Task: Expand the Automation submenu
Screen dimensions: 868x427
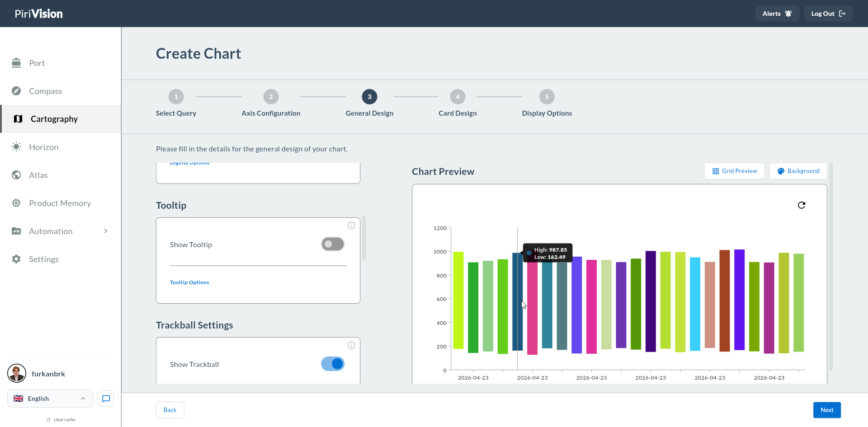Action: point(106,231)
